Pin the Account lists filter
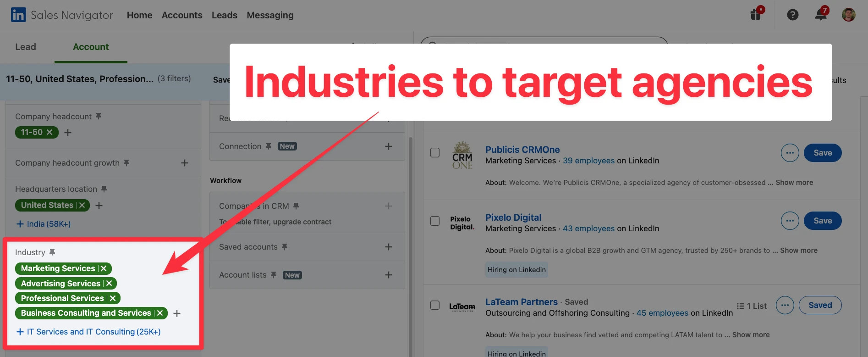The image size is (868, 357). pyautogui.click(x=274, y=274)
